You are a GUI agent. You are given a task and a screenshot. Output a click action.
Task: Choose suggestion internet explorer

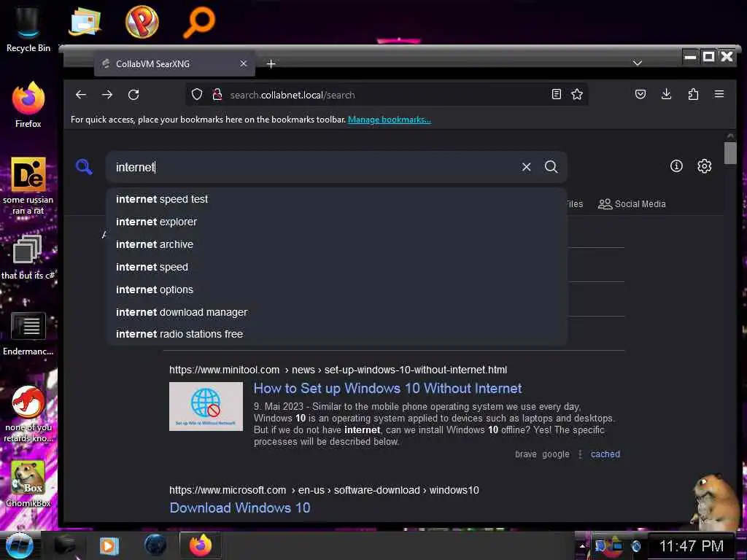point(336,222)
